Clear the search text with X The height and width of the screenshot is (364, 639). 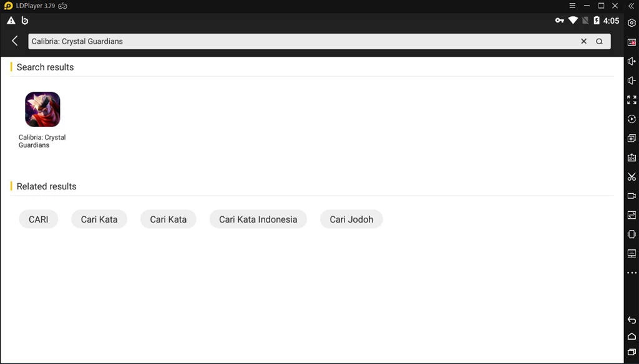pos(583,41)
